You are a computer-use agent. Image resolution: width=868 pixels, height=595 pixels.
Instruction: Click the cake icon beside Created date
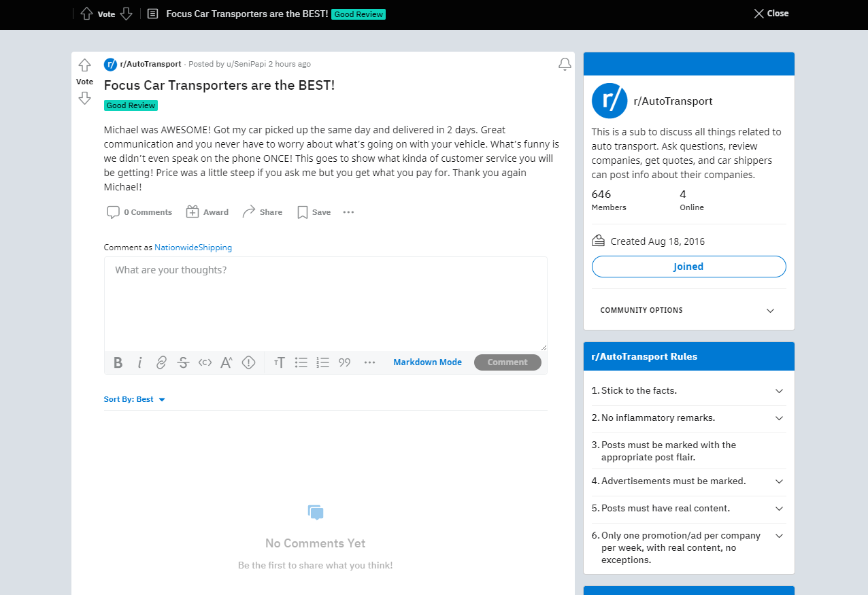(599, 241)
